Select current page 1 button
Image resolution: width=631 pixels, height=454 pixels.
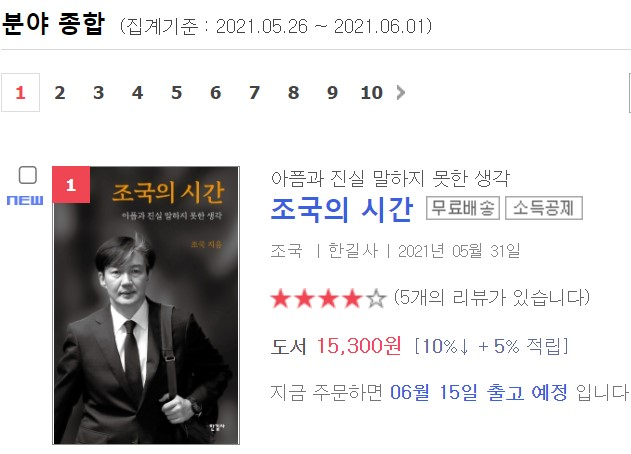pos(21,93)
